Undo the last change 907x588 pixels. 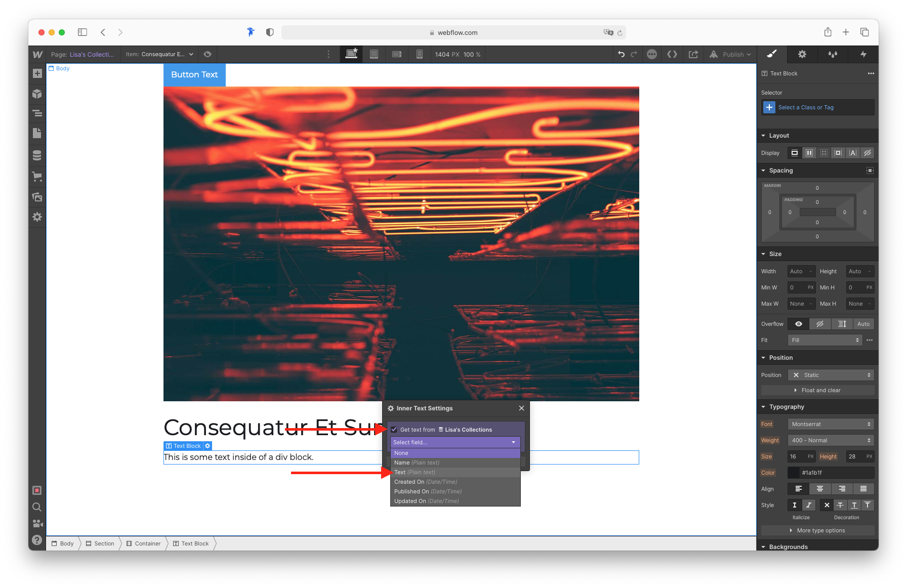(622, 54)
